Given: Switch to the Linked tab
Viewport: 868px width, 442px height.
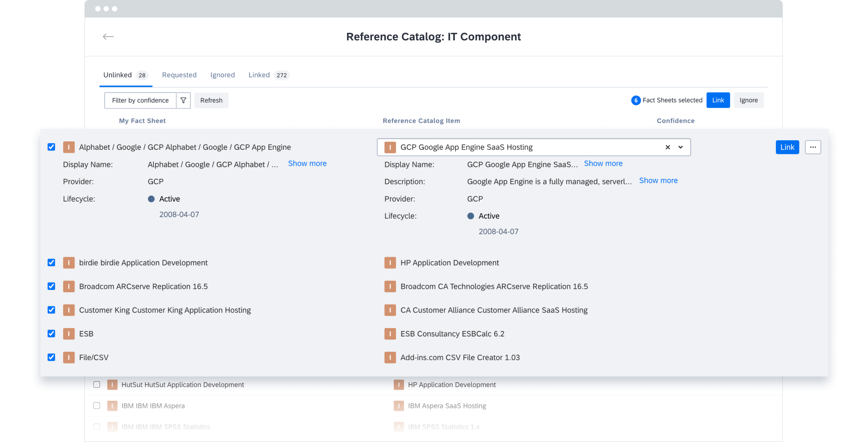Looking at the screenshot, I should (x=269, y=75).
